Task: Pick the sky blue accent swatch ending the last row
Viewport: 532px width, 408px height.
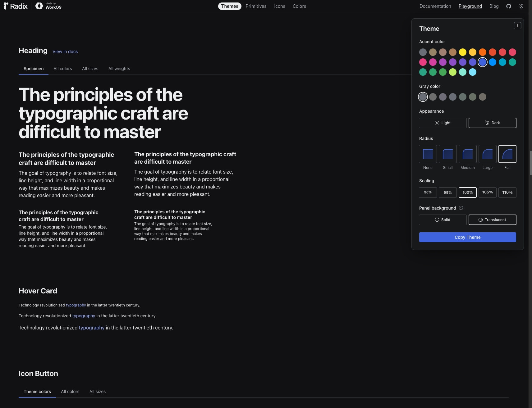Action: [x=472, y=72]
